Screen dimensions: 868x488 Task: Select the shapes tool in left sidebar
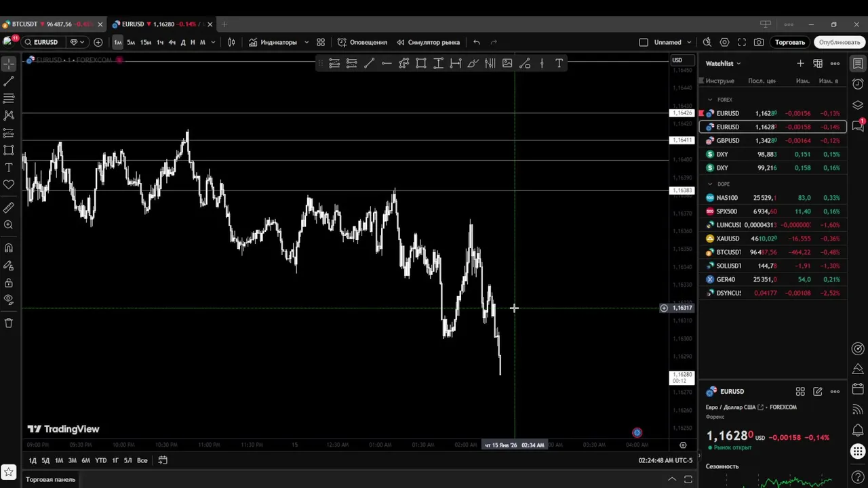(9, 150)
